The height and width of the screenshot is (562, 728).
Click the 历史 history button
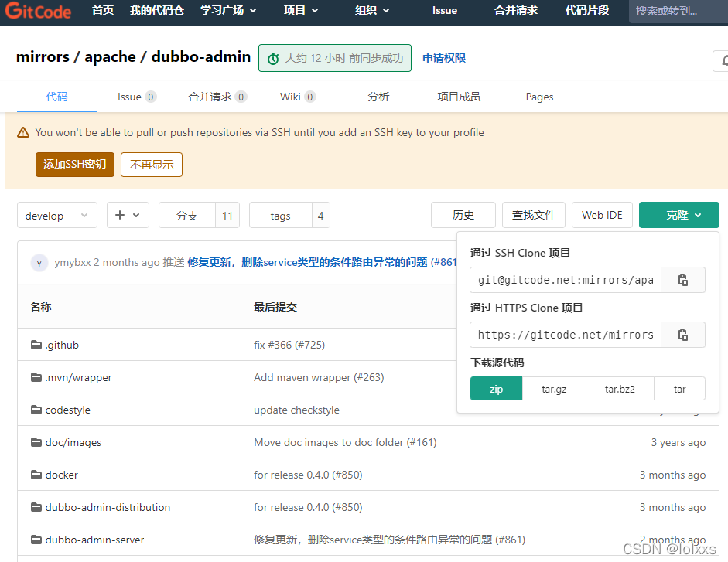coord(463,215)
